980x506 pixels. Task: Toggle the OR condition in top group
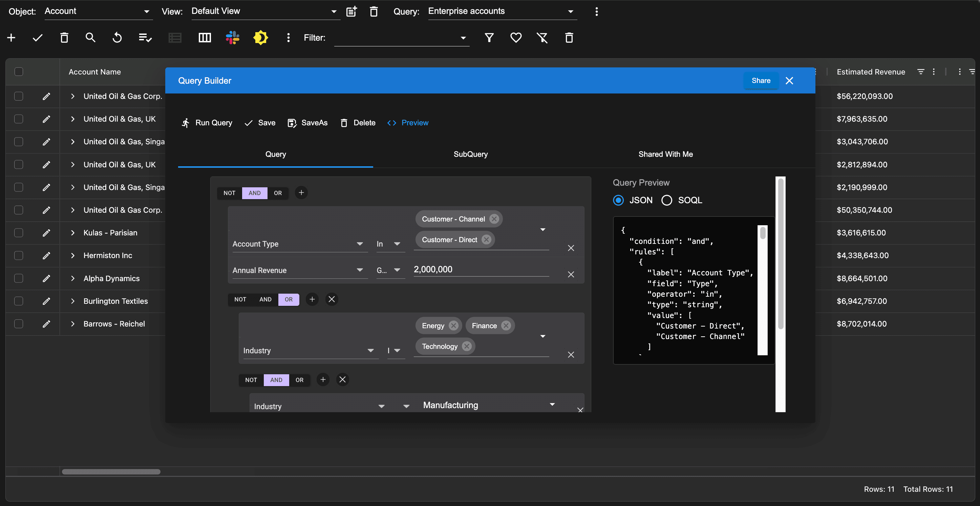[278, 193]
